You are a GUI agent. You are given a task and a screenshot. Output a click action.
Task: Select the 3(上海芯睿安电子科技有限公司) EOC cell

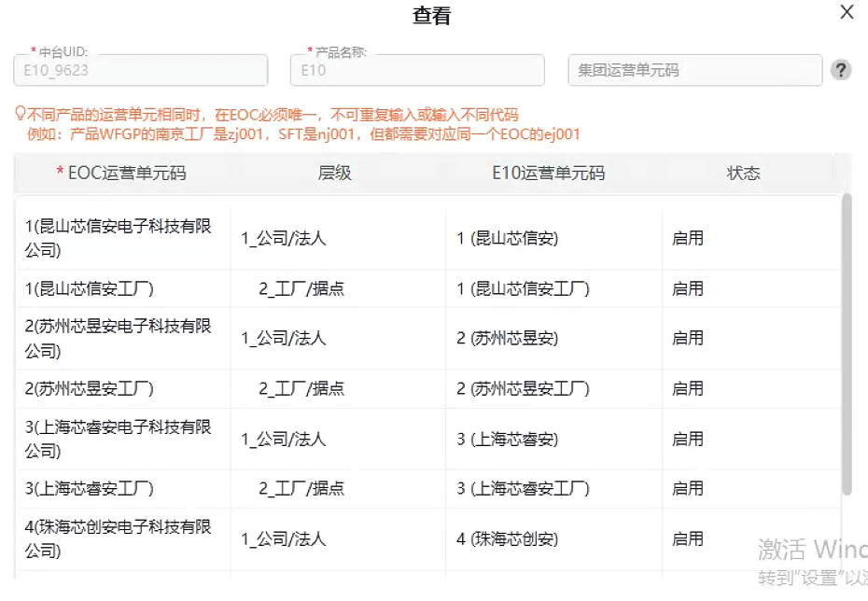tap(119, 439)
